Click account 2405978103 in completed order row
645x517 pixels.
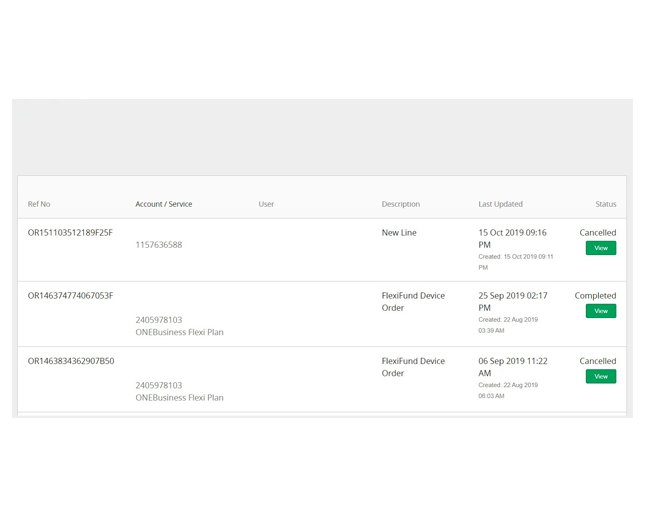pyautogui.click(x=159, y=320)
